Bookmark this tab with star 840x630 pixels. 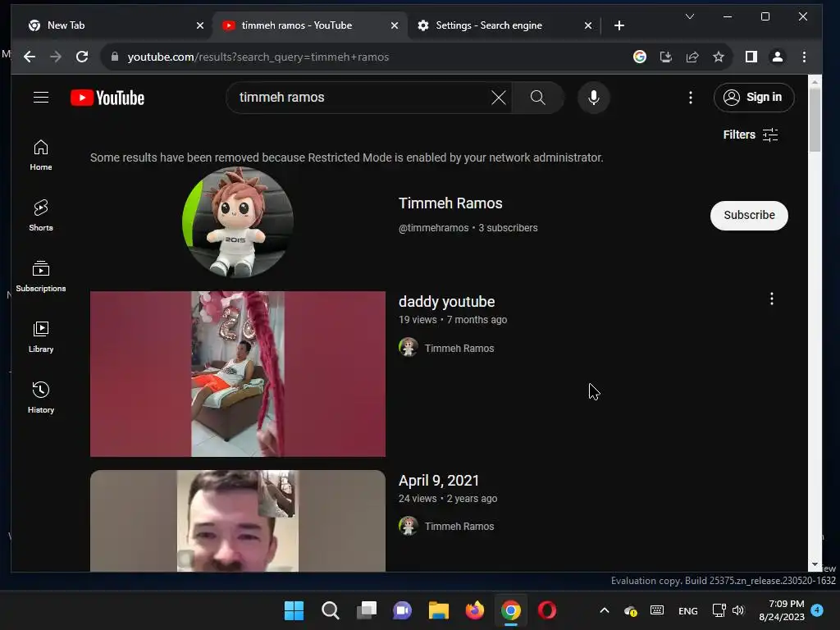[719, 57]
